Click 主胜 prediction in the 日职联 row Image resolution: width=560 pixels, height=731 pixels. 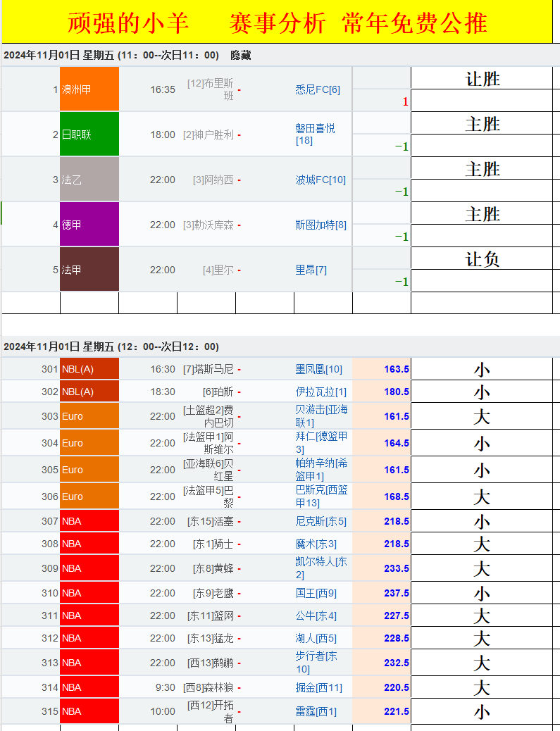(482, 124)
